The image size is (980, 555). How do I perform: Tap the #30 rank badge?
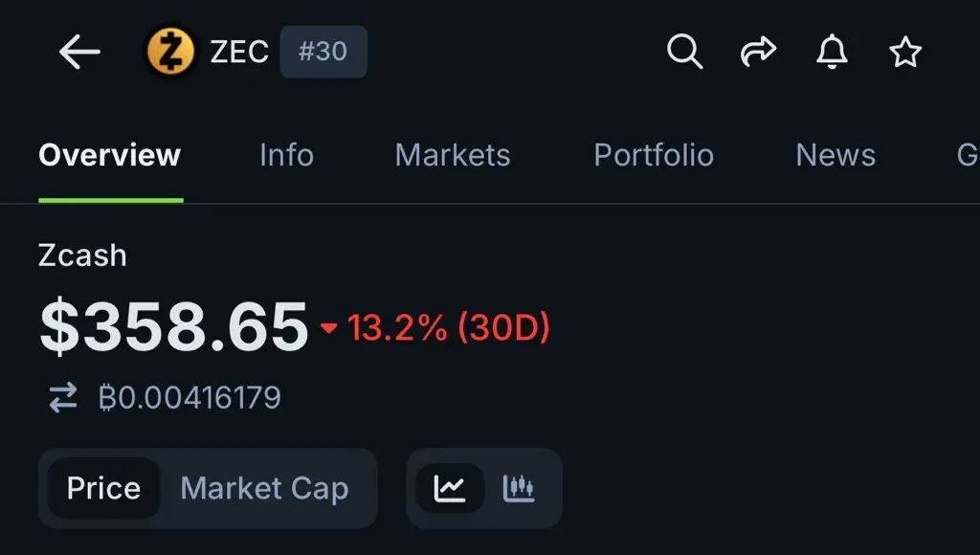click(x=323, y=52)
